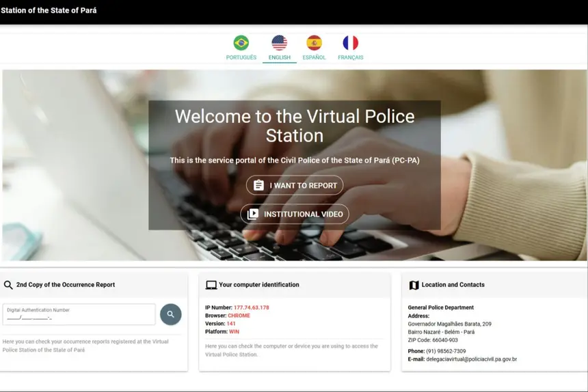
Task: Click the United States flag icon
Action: point(279,43)
